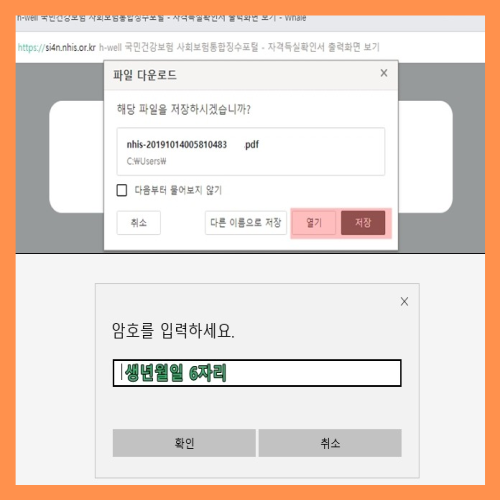Close the 파일 다운로드 dialog
The height and width of the screenshot is (500, 500).
click(x=384, y=73)
